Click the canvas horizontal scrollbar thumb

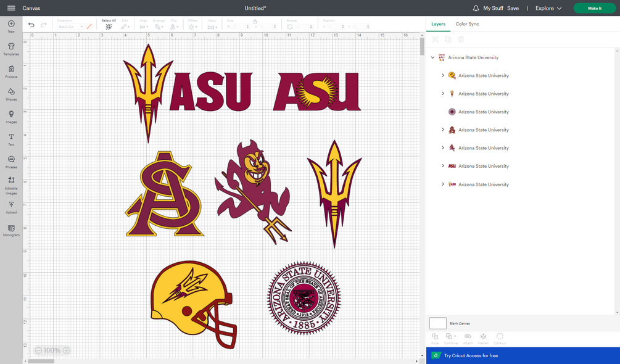[41, 361]
